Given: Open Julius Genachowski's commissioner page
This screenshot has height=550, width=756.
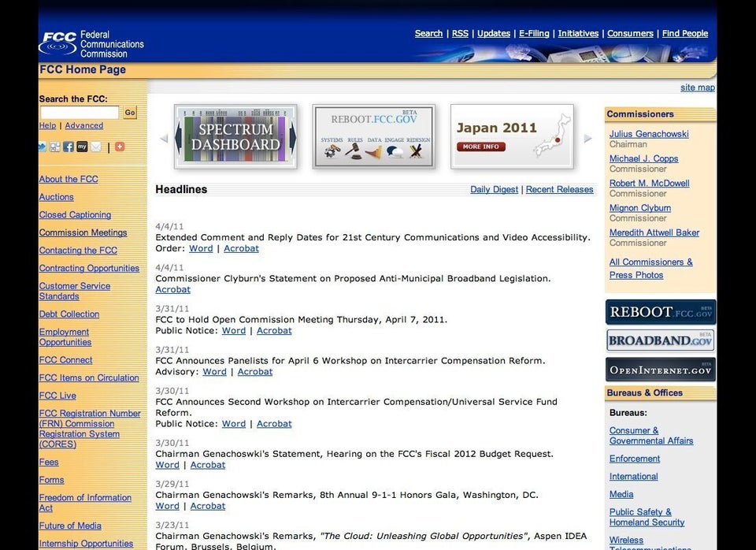Looking at the screenshot, I should pyautogui.click(x=649, y=134).
